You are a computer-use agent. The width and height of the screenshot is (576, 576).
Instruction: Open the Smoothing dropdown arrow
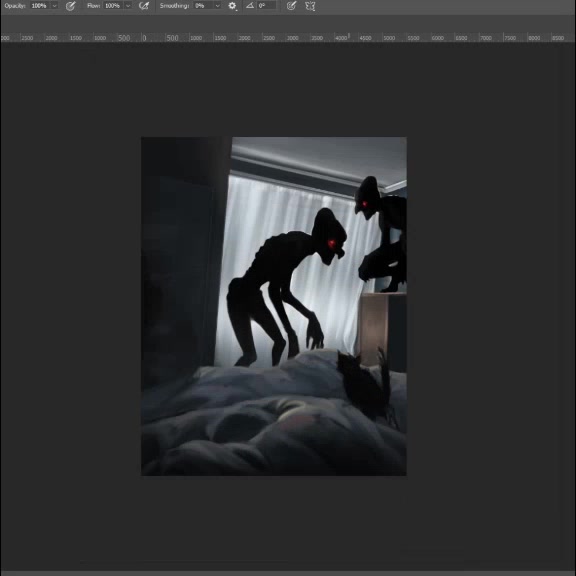[217, 6]
